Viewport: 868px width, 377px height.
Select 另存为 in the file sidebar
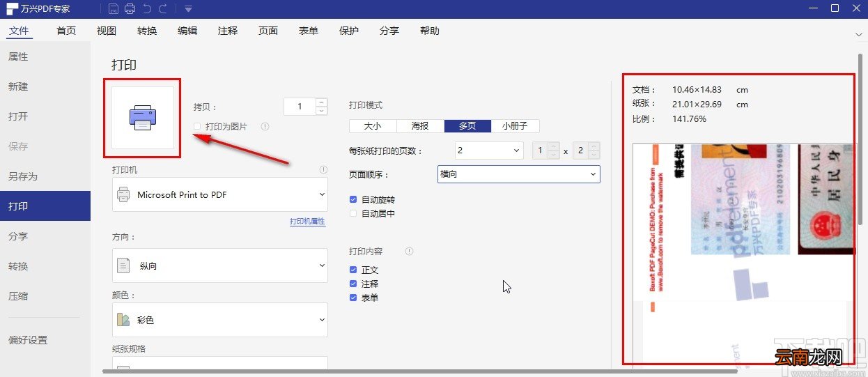pos(45,176)
